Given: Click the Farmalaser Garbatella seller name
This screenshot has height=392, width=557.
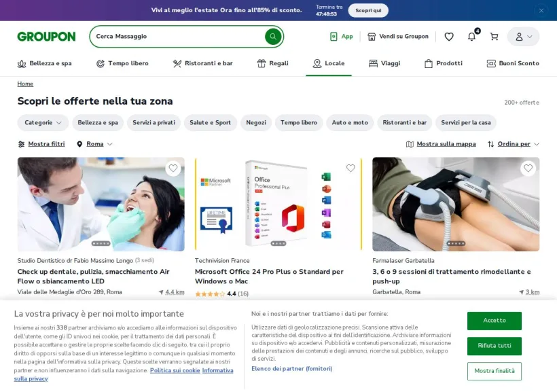Looking at the screenshot, I should (403, 261).
